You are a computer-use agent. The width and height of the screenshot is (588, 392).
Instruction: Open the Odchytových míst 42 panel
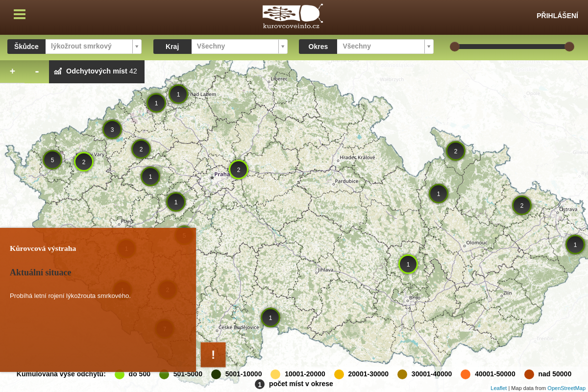[97, 72]
